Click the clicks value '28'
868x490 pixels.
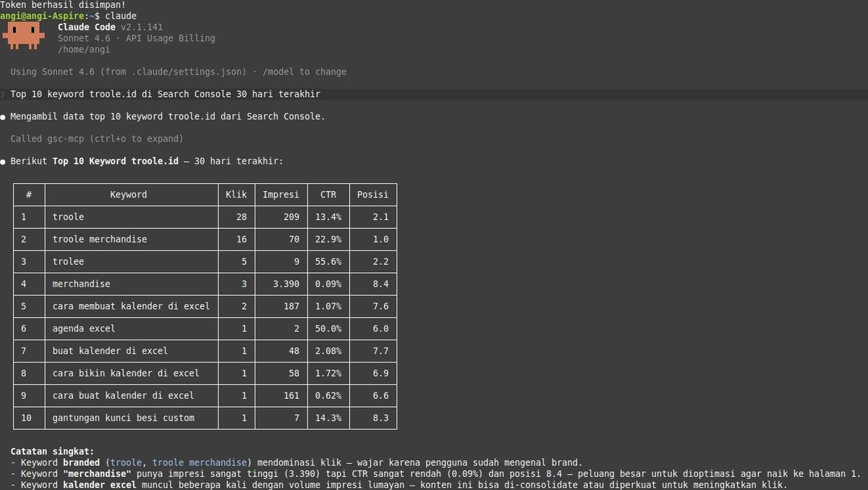point(242,217)
